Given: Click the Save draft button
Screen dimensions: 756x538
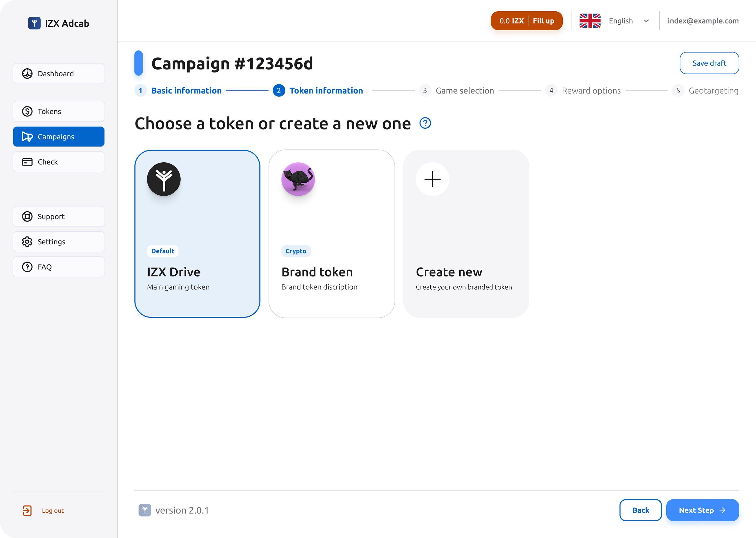Looking at the screenshot, I should [709, 63].
